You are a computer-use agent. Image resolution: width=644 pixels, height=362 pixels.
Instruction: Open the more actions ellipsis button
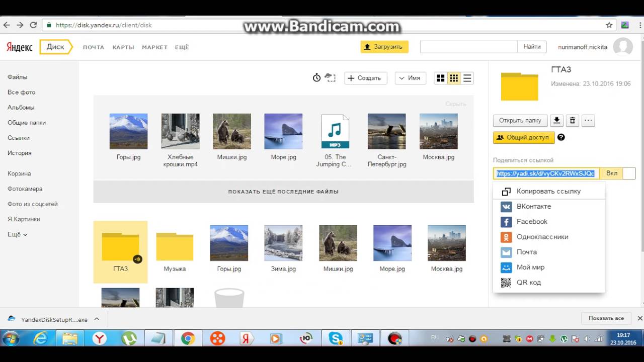[x=588, y=121]
